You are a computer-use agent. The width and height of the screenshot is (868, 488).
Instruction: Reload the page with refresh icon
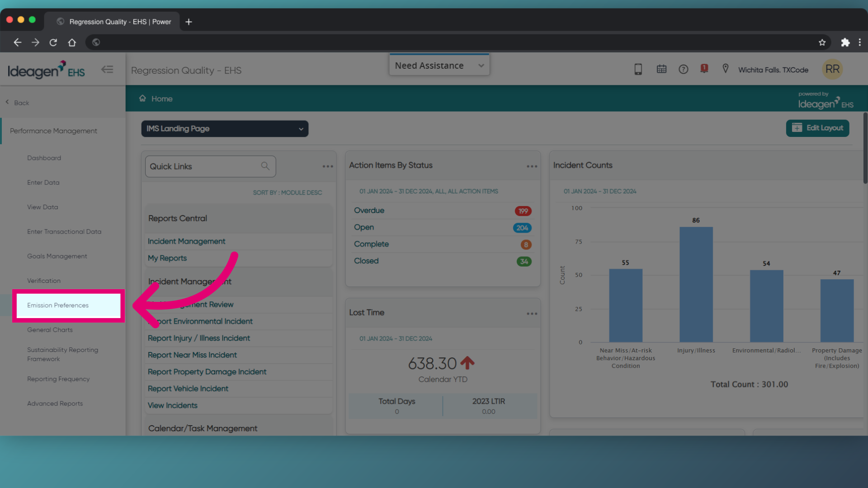(x=53, y=42)
